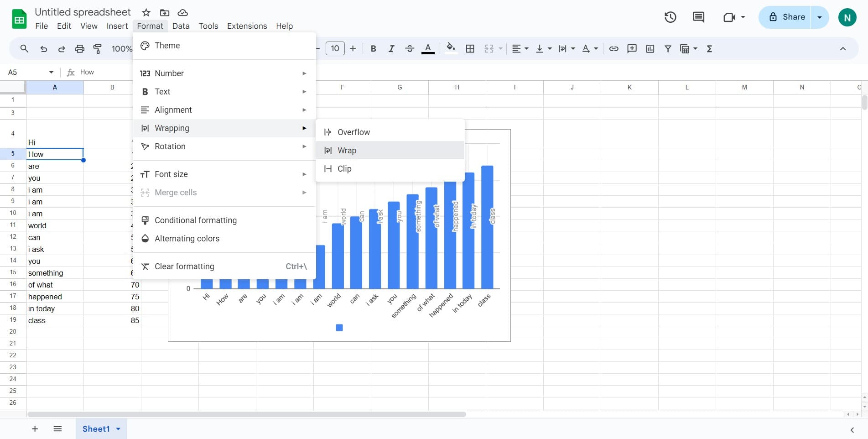The height and width of the screenshot is (439, 868).
Task: Select the Borders toolbar icon
Action: click(470, 49)
